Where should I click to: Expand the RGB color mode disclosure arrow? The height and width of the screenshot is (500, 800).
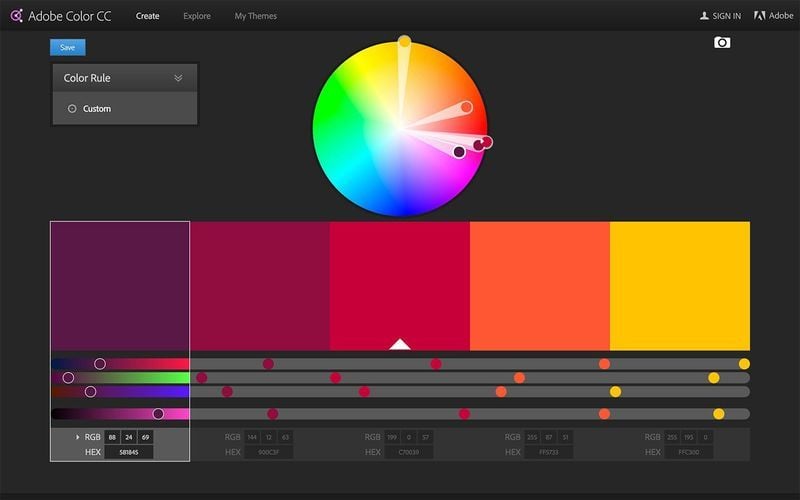(78, 437)
